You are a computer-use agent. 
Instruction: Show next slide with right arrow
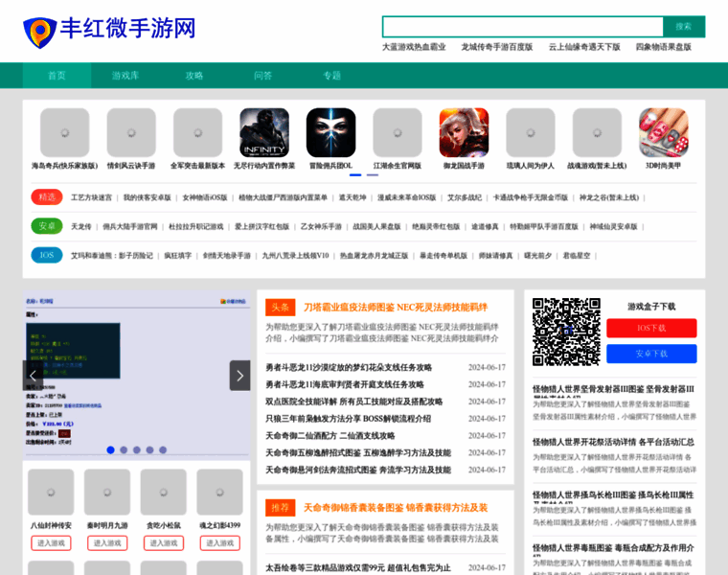point(240,376)
